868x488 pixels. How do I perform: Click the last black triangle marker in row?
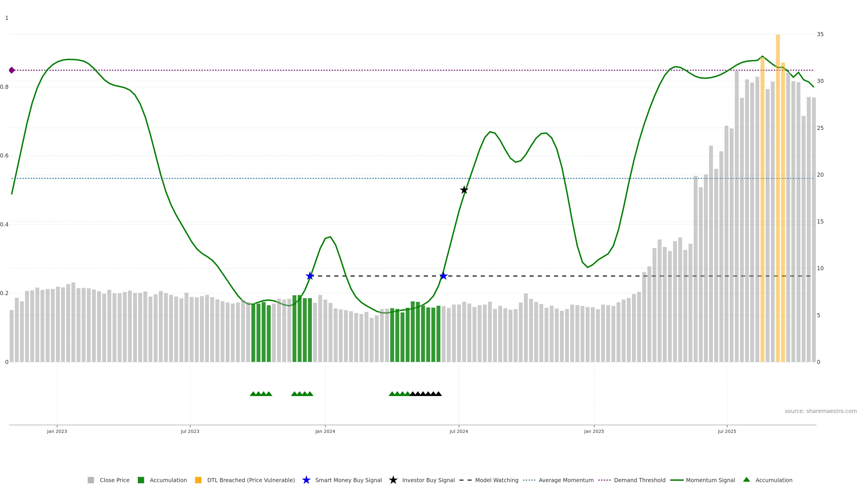[x=438, y=394]
